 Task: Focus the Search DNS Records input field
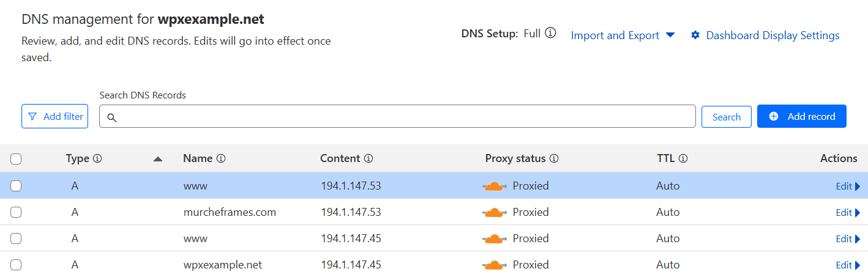click(398, 117)
